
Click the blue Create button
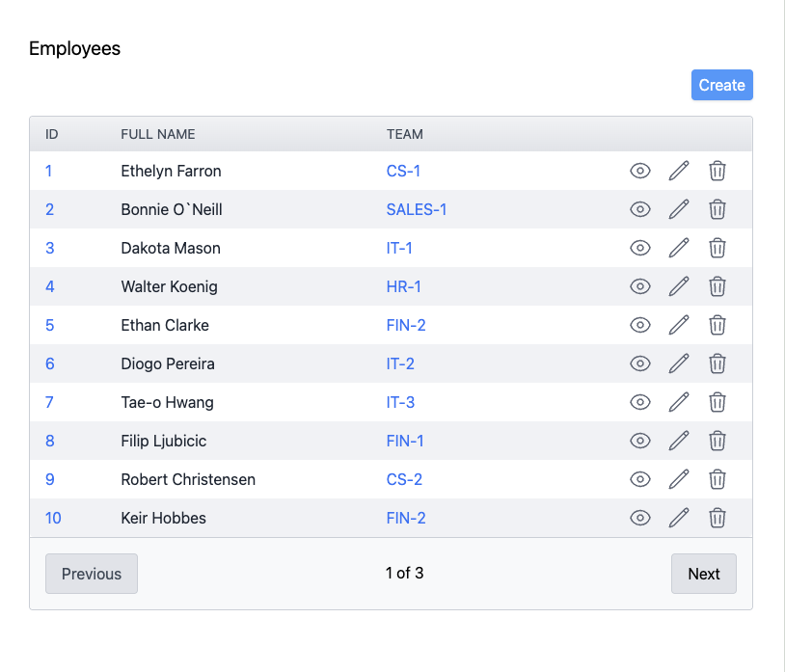[x=722, y=85]
